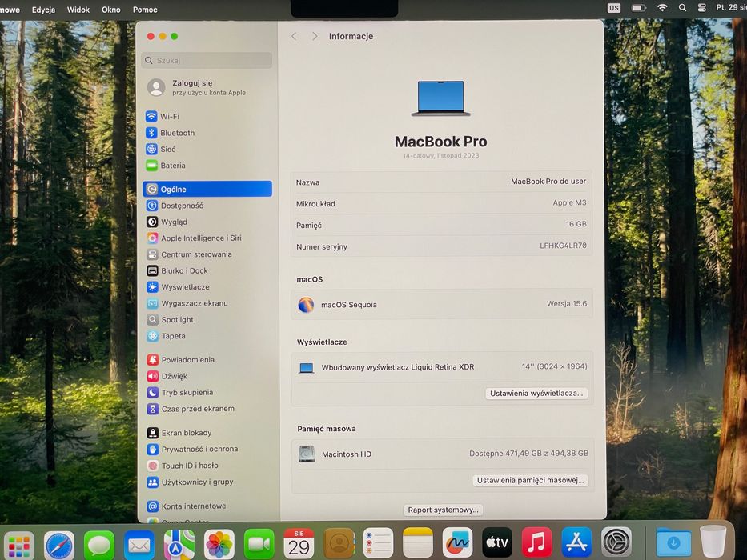The image size is (747, 560).
Task: Open Mail from the Dock
Action: click(x=139, y=545)
